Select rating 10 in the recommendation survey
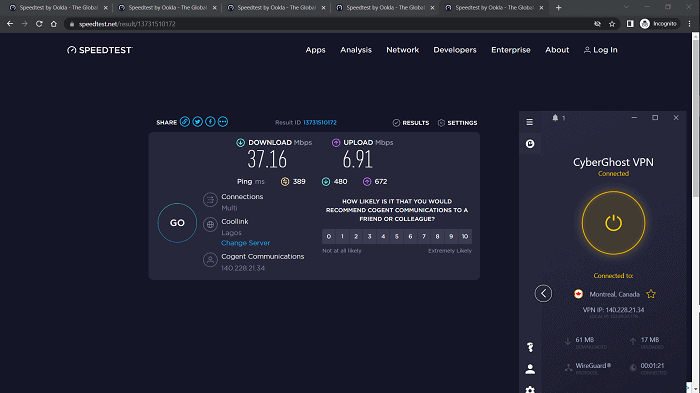 point(465,236)
